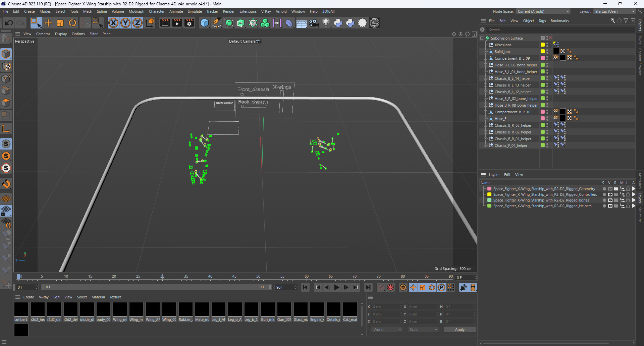Expand Compartment_B_L_09 object
Screen dimensions: 644x346
[x=485, y=58]
